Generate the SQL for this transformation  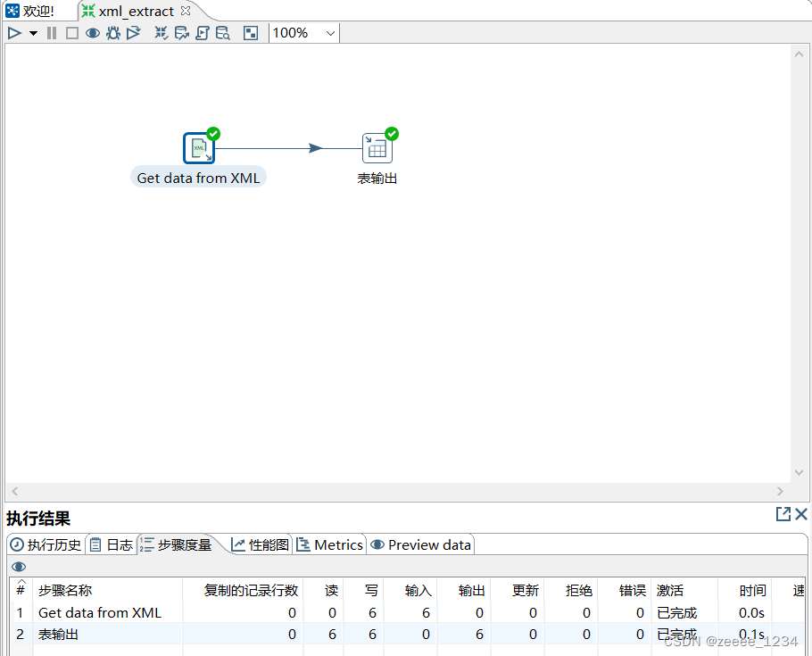202,33
